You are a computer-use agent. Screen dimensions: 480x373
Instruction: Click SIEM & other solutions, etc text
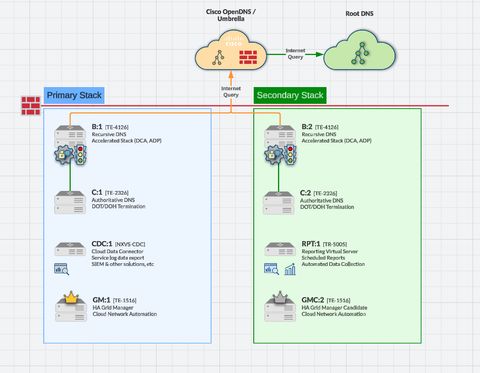[123, 264]
